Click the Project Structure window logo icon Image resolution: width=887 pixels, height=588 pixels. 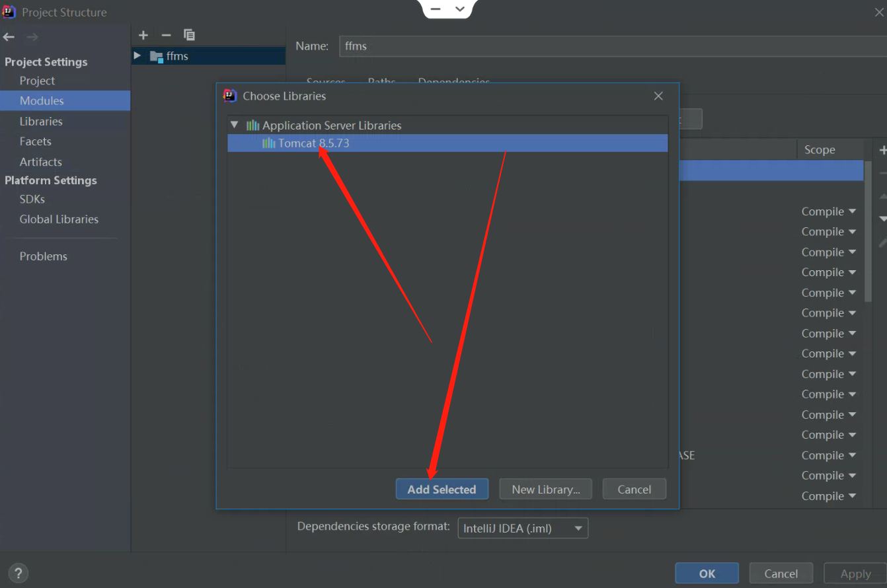point(9,12)
